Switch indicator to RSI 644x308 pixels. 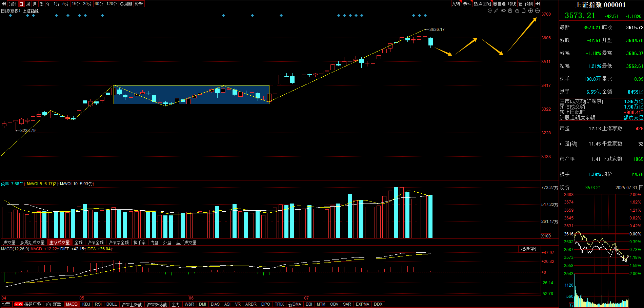click(98, 304)
